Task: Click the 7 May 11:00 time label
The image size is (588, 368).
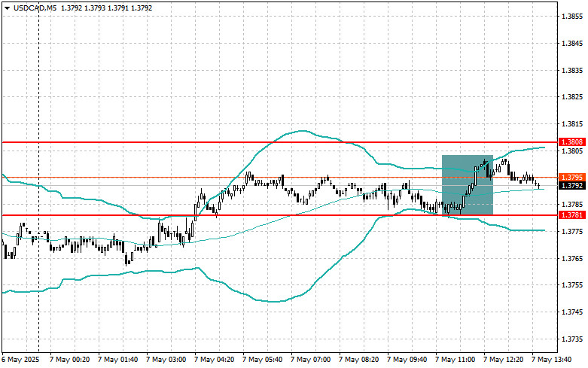Action: 455,360
